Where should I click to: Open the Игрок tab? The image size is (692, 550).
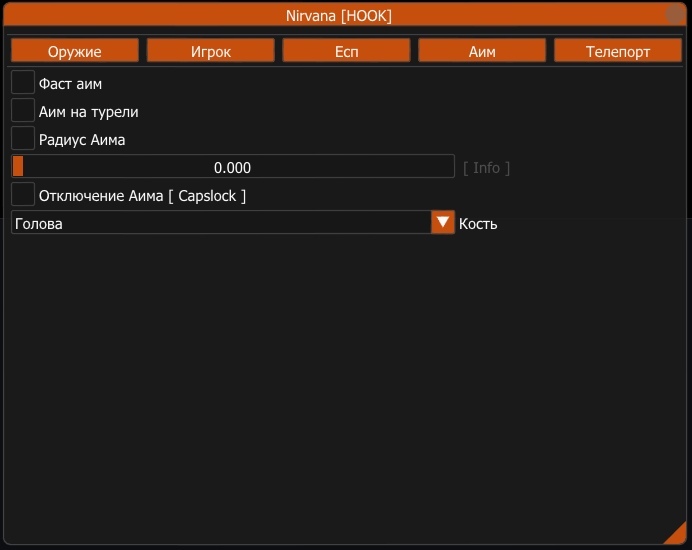211,51
